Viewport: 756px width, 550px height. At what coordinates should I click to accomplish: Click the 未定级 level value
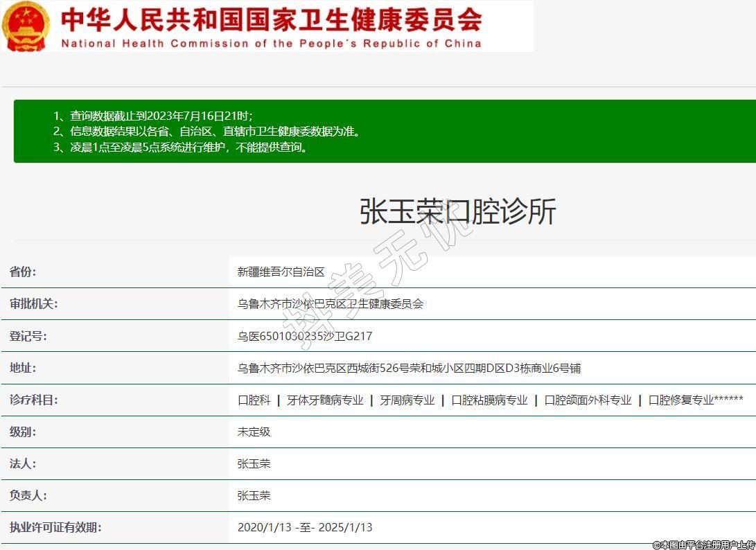pos(254,432)
